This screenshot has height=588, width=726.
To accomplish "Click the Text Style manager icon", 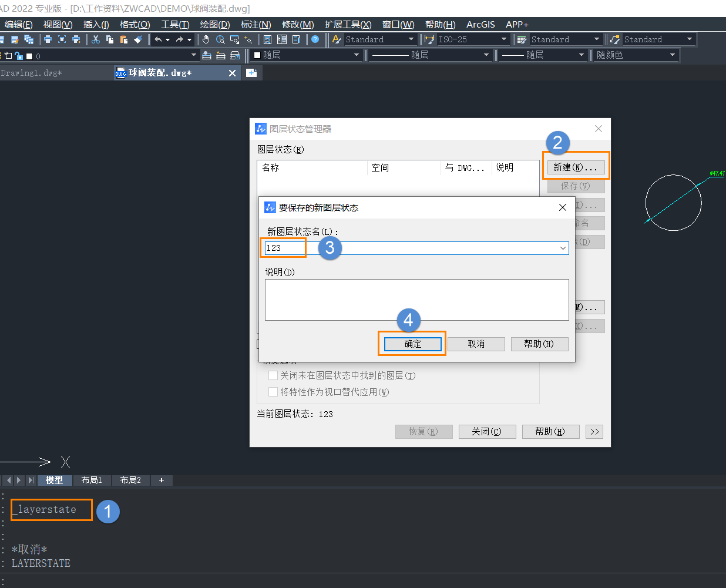I will pos(337,39).
